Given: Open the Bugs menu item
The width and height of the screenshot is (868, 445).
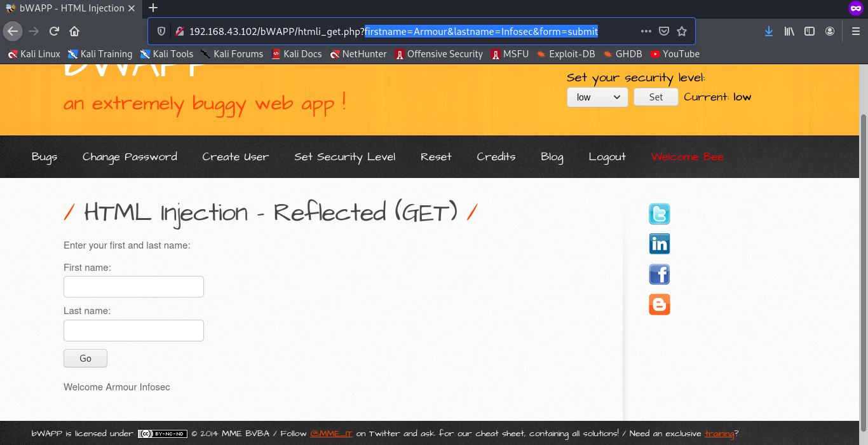Looking at the screenshot, I should tap(44, 156).
